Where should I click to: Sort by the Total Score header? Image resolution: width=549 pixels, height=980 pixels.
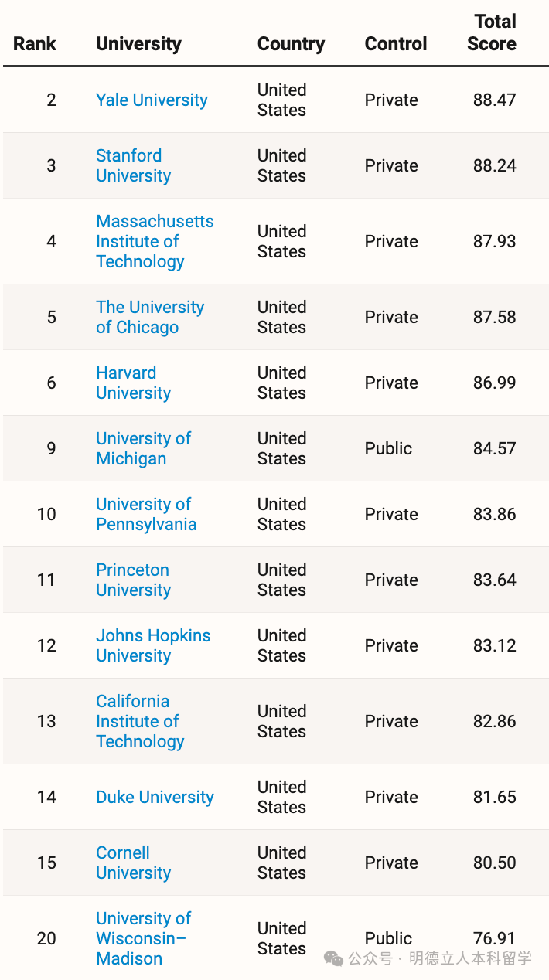[493, 33]
